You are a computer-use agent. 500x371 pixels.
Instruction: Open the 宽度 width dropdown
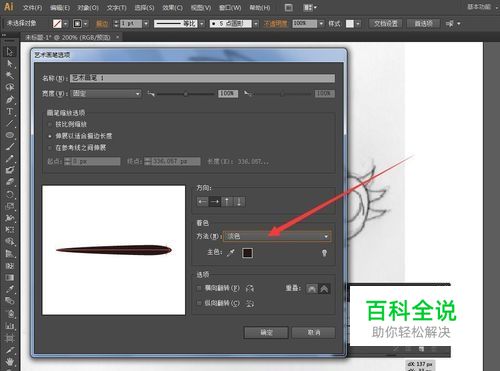[106, 94]
